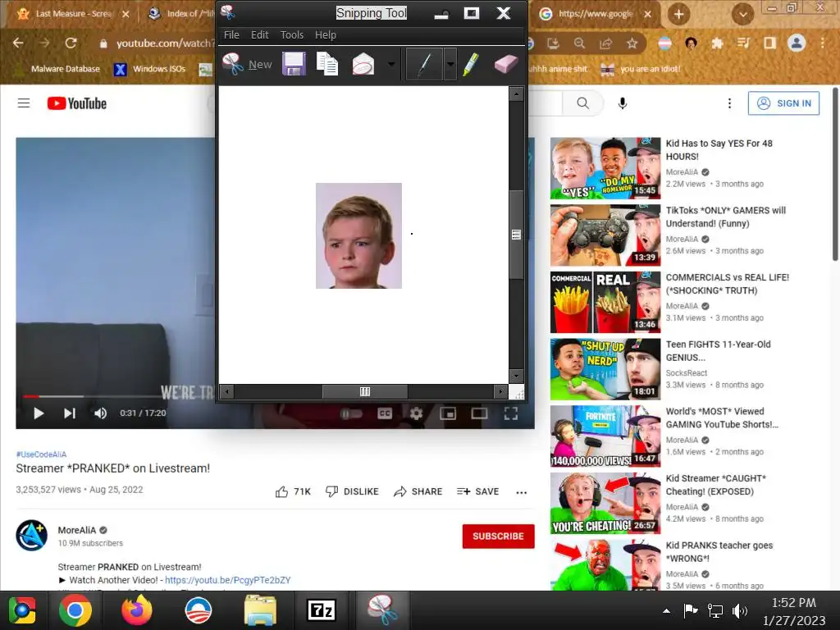Image resolution: width=840 pixels, height=630 pixels.
Task: Click the DISLIKE button
Action: (x=352, y=492)
